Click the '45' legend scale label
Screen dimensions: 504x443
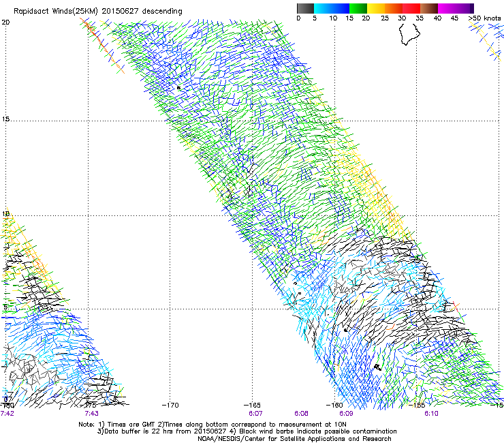[x=454, y=18]
